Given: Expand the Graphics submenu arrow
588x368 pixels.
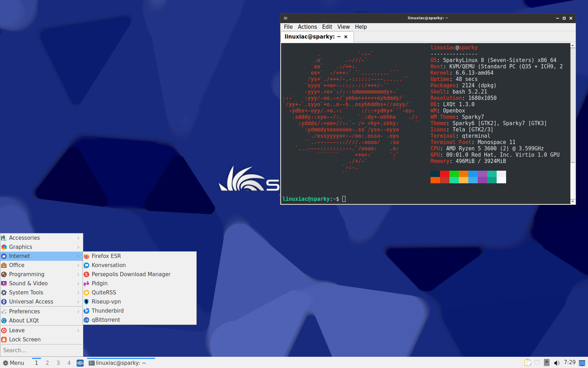Looking at the screenshot, I should 78,247.
